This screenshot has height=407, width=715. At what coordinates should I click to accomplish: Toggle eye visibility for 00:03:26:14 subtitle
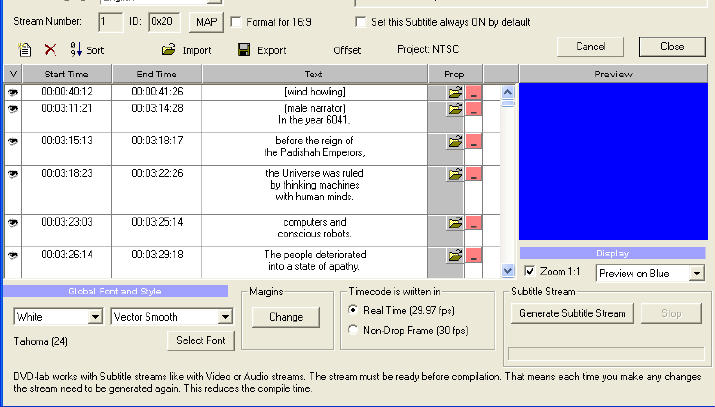(13, 255)
